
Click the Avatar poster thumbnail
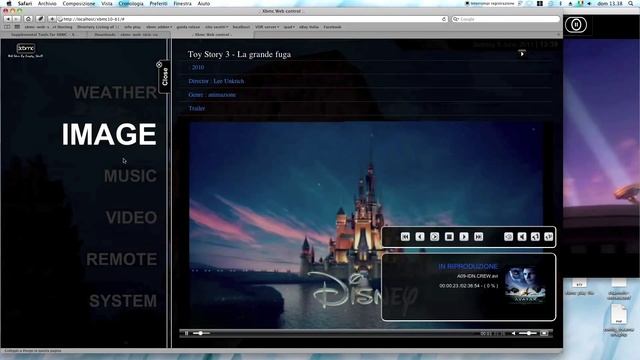pyautogui.click(x=525, y=284)
